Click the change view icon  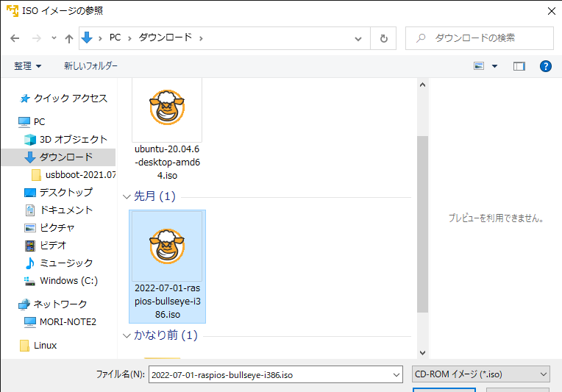point(479,66)
